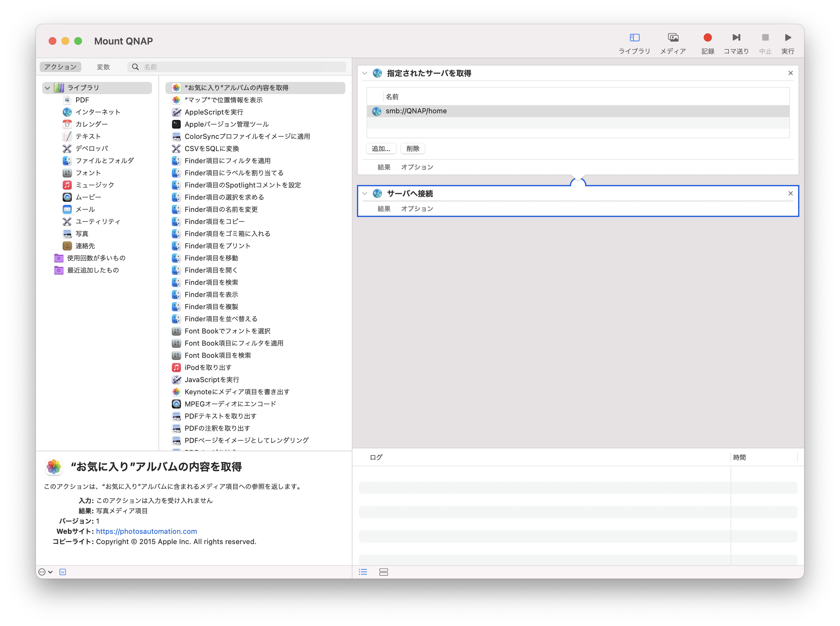Toggle the action description pane
The height and width of the screenshot is (626, 840).
(x=63, y=572)
